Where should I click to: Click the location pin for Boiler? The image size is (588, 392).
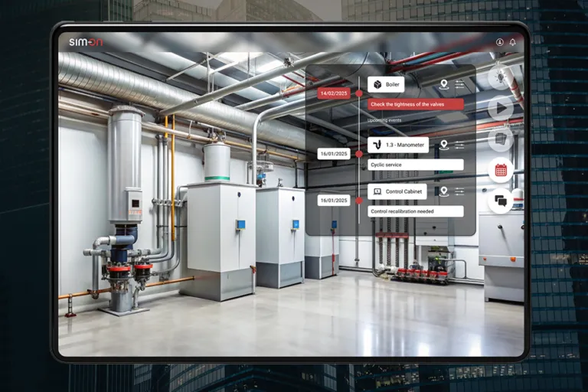point(444,84)
